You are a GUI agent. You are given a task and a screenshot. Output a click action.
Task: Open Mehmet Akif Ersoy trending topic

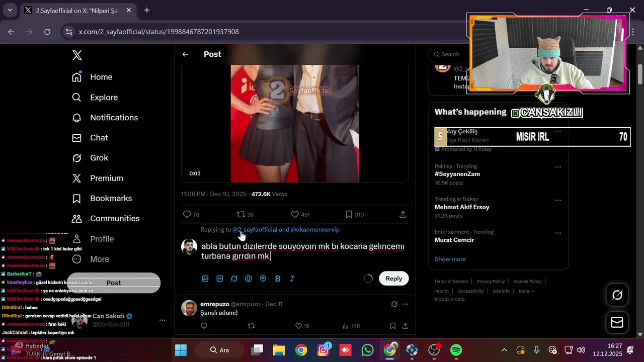[x=462, y=207]
